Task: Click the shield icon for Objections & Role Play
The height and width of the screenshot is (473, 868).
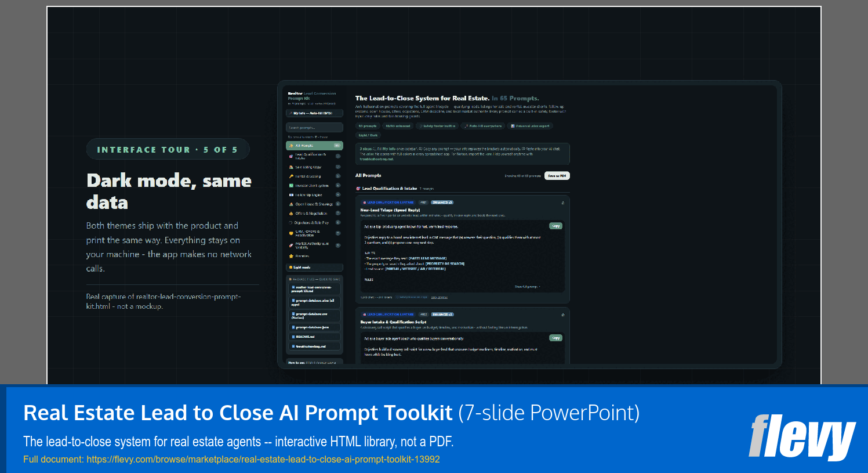Action: tap(291, 223)
